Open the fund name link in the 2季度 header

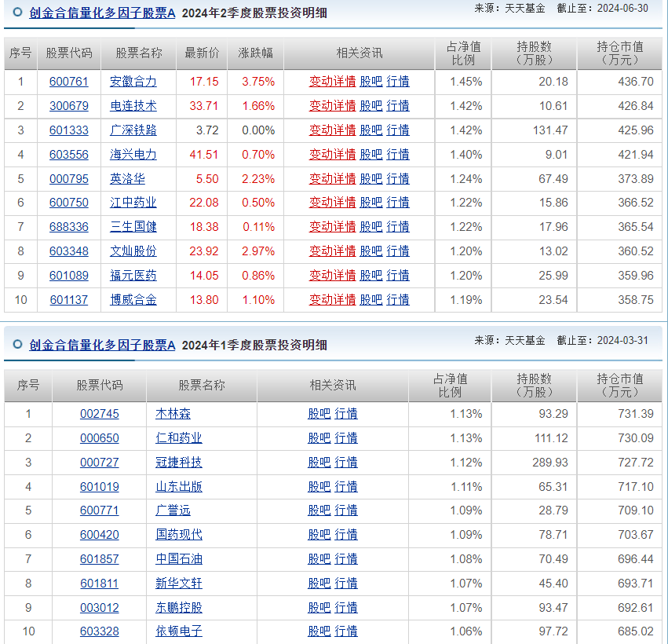[x=102, y=13]
